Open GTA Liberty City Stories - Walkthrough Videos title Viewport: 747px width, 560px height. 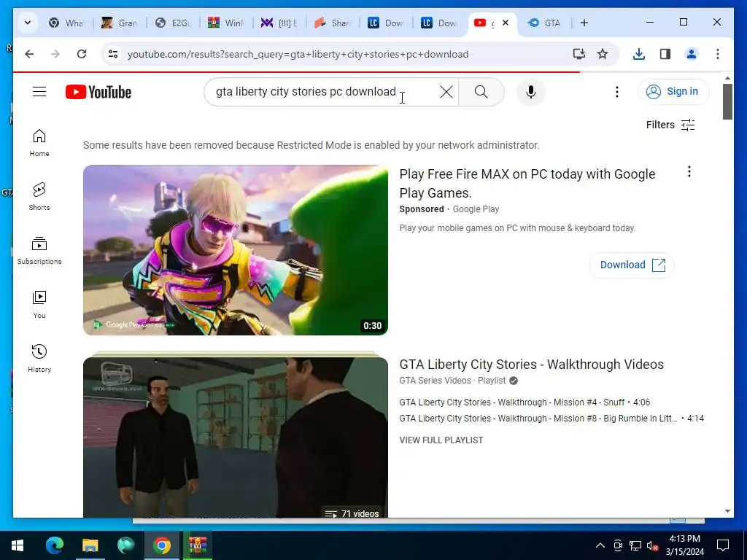531,365
